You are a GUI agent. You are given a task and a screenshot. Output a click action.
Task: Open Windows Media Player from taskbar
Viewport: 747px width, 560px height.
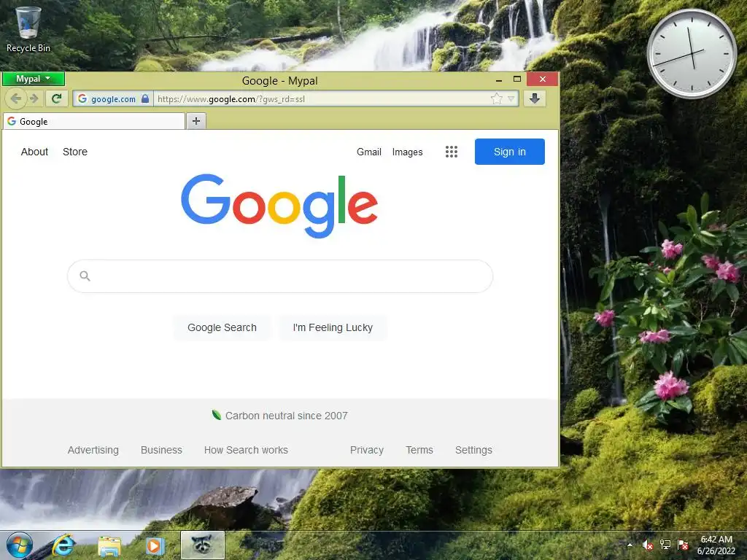(x=155, y=545)
